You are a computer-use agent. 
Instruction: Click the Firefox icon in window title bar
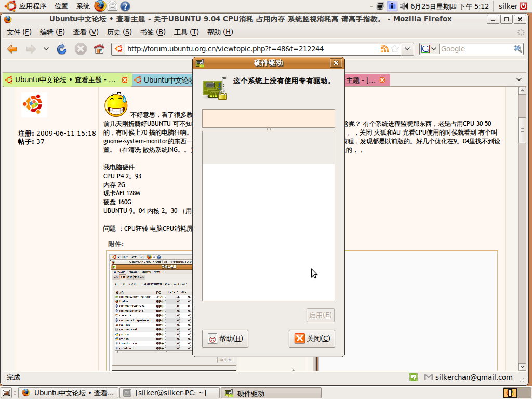7,19
